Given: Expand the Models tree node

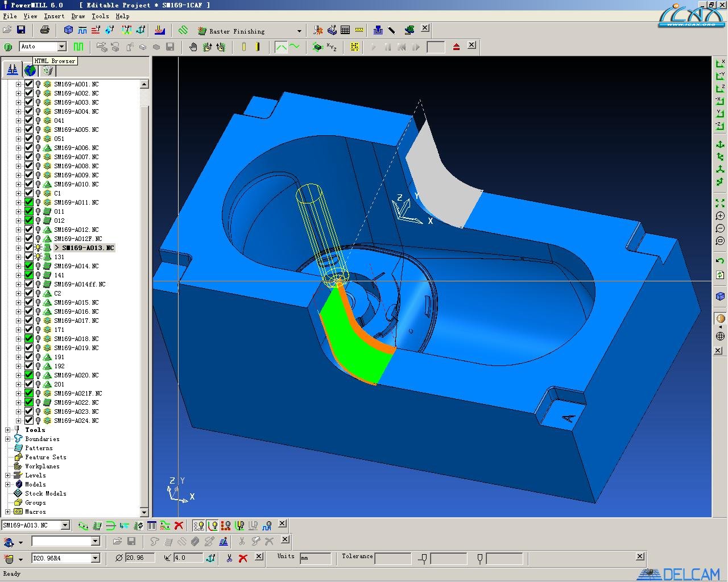Looking at the screenshot, I should pyautogui.click(x=8, y=484).
